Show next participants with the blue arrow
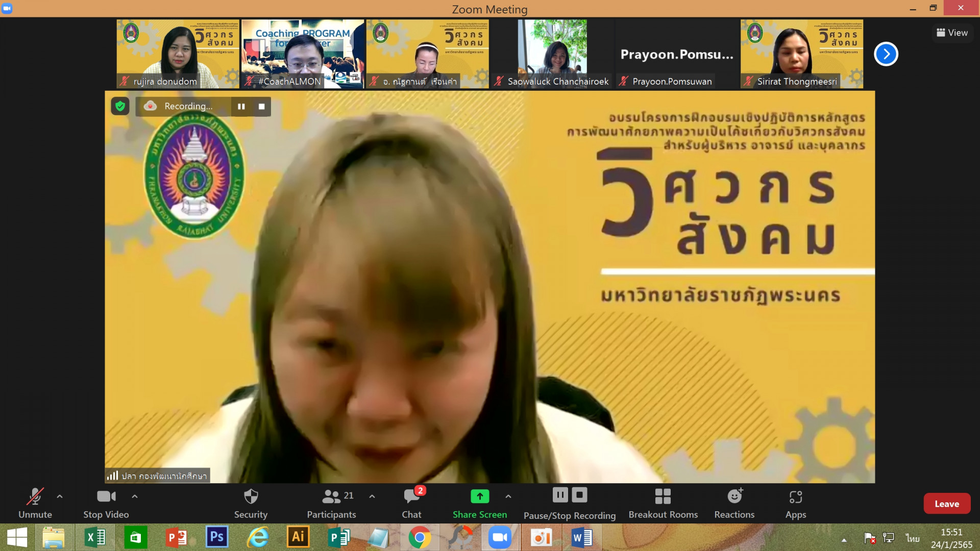Image resolution: width=980 pixels, height=551 pixels. pos(886,54)
